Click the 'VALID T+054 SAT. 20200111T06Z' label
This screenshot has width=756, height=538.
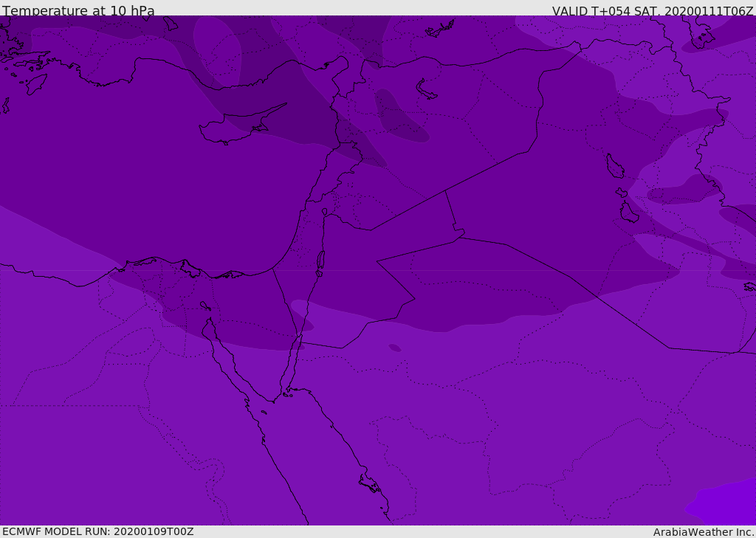[x=653, y=10]
